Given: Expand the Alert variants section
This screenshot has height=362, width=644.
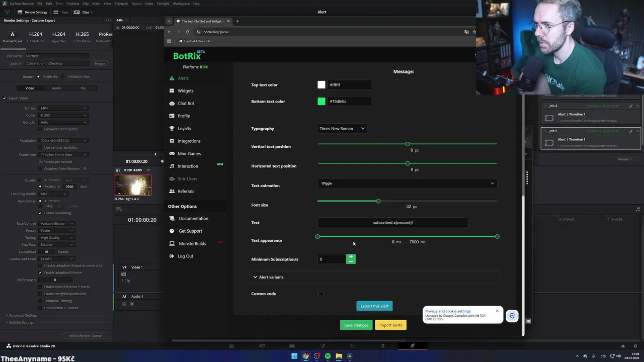Looking at the screenshot, I should click(x=374, y=277).
